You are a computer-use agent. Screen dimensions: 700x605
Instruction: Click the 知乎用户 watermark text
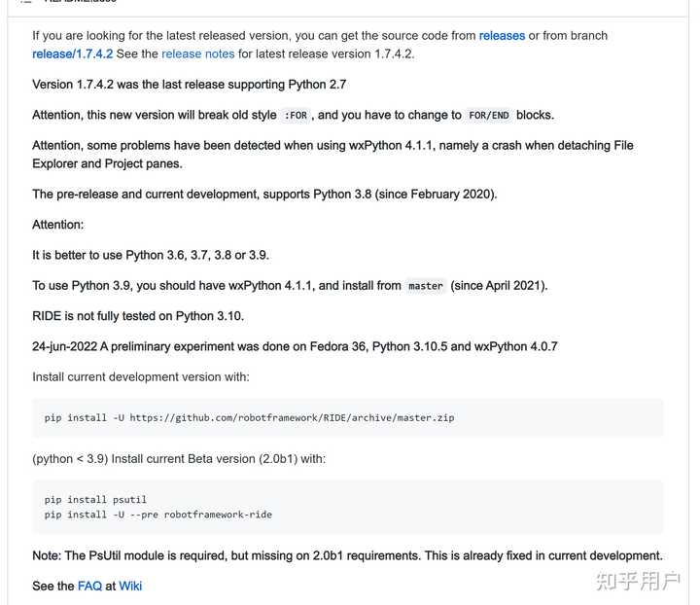(638, 582)
